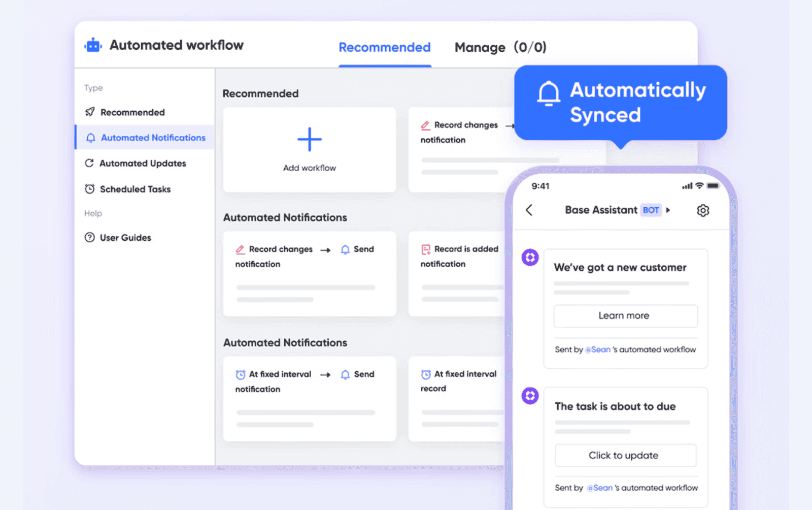Screen dimensions: 812x510
Task: Click the bell icon next to Send notification
Action: [x=345, y=249]
